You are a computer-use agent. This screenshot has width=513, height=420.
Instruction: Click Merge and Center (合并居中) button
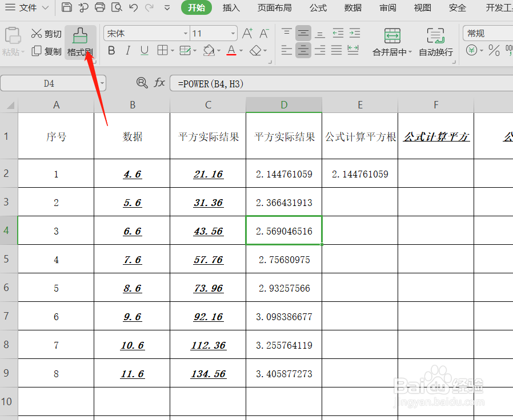(392, 42)
